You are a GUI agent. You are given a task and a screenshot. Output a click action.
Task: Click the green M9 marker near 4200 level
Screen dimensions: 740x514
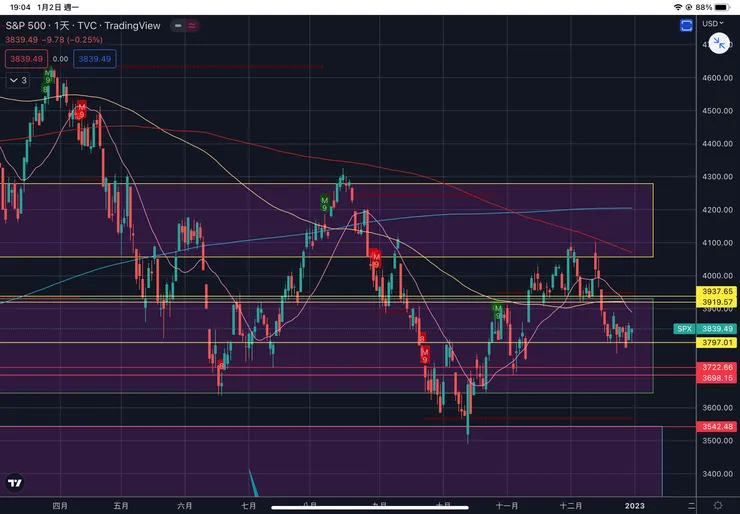tap(324, 204)
